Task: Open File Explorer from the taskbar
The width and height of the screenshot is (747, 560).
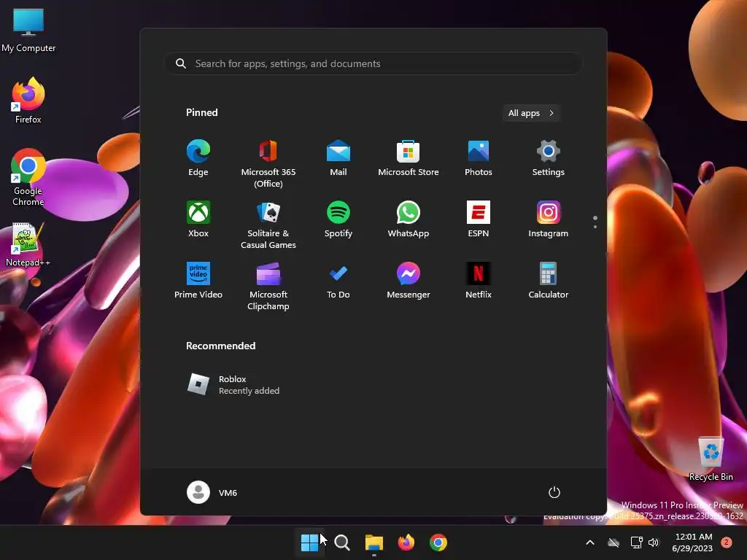Action: point(374,542)
